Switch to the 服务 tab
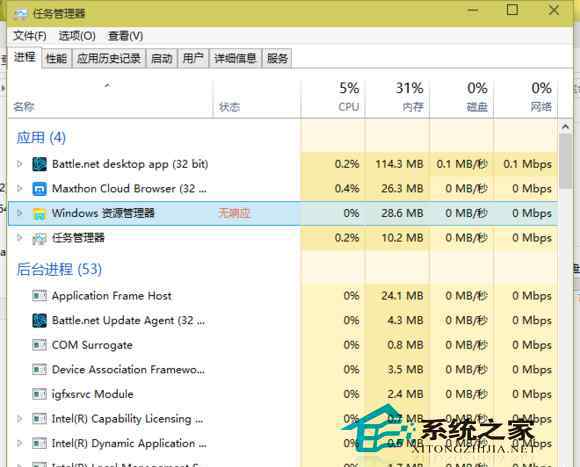 [x=277, y=58]
